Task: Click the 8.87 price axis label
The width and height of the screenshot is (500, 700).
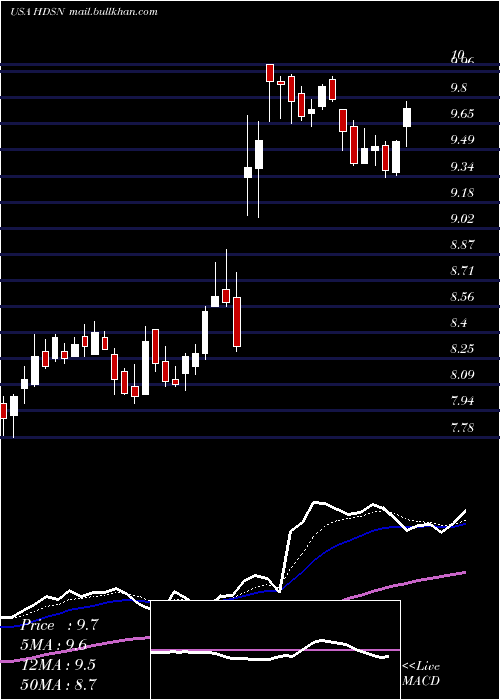Action: click(462, 245)
